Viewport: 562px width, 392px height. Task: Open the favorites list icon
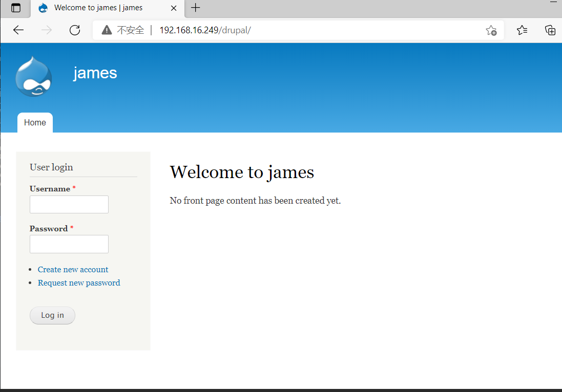point(522,30)
